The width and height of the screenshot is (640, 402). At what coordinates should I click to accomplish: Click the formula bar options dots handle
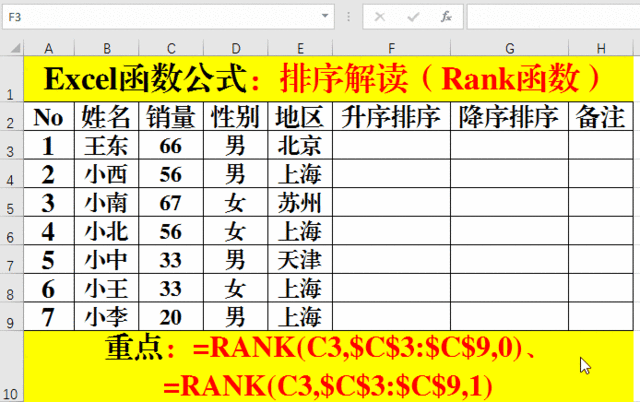click(348, 17)
